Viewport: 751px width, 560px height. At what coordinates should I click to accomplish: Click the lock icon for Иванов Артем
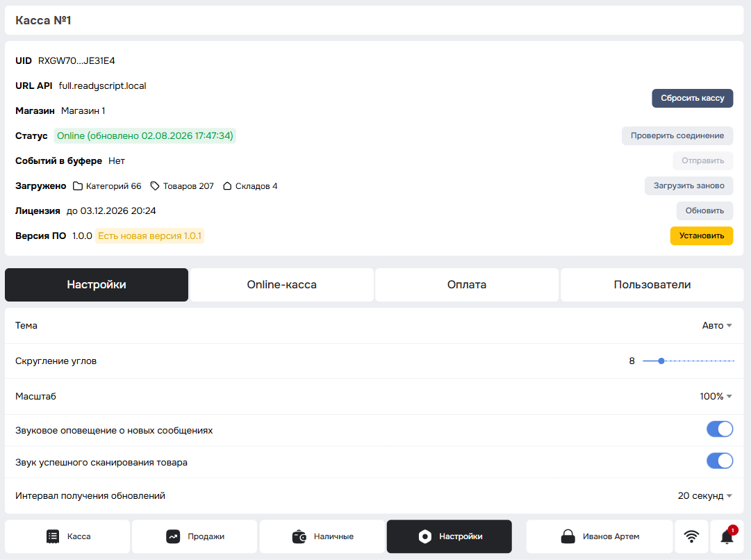[x=568, y=536]
